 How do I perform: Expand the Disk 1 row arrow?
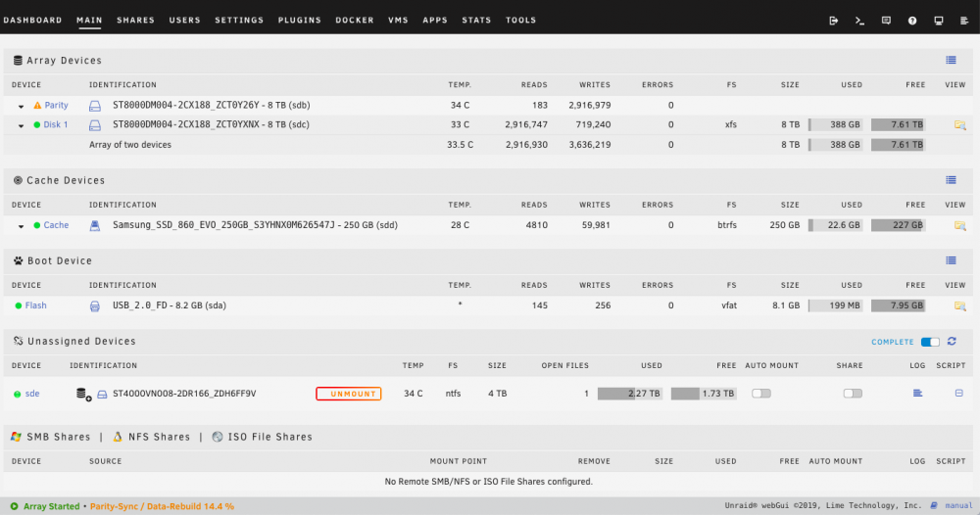point(21,126)
